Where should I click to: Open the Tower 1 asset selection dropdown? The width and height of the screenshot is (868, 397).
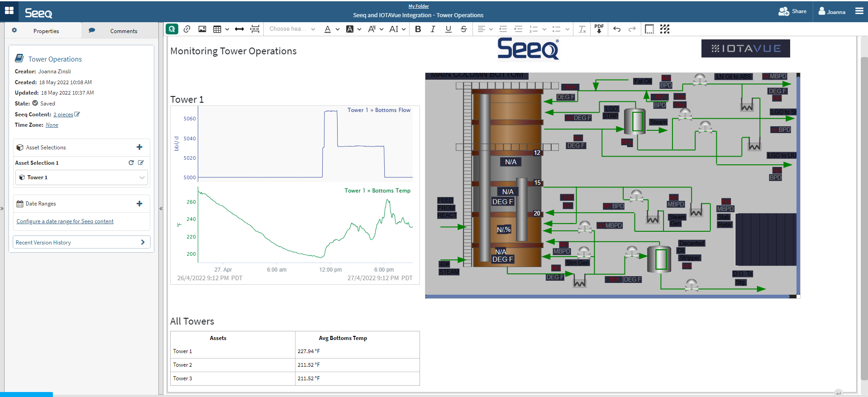(82, 177)
